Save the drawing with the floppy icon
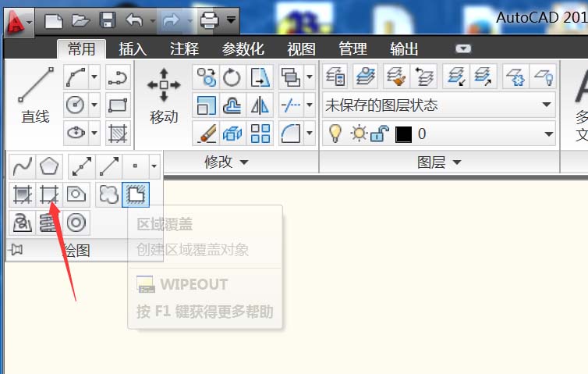The width and height of the screenshot is (588, 374). pyautogui.click(x=108, y=20)
